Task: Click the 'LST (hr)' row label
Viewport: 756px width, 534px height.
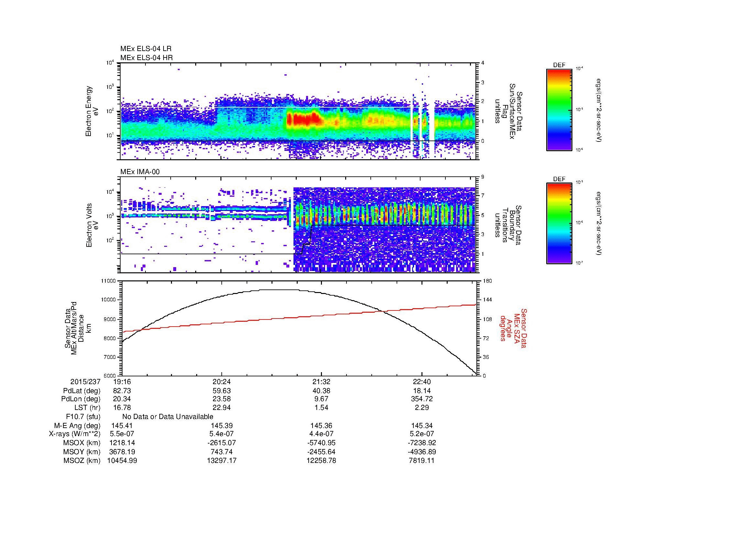Action: [87, 408]
